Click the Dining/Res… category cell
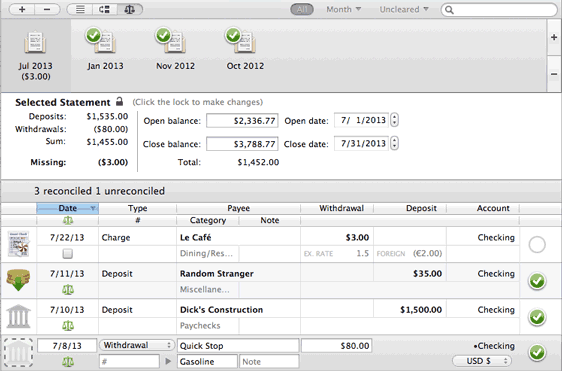The height and width of the screenshot is (371, 562). pos(206,253)
